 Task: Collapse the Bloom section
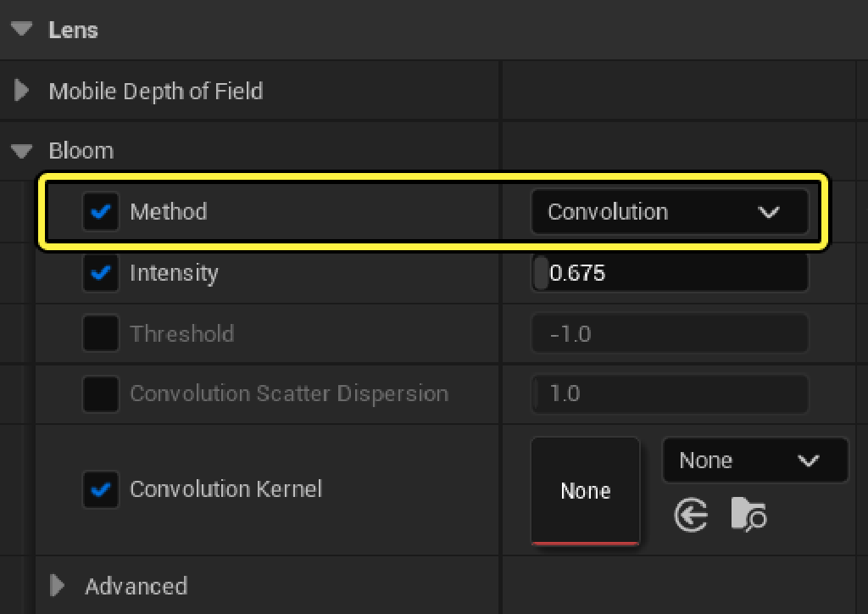point(22,151)
